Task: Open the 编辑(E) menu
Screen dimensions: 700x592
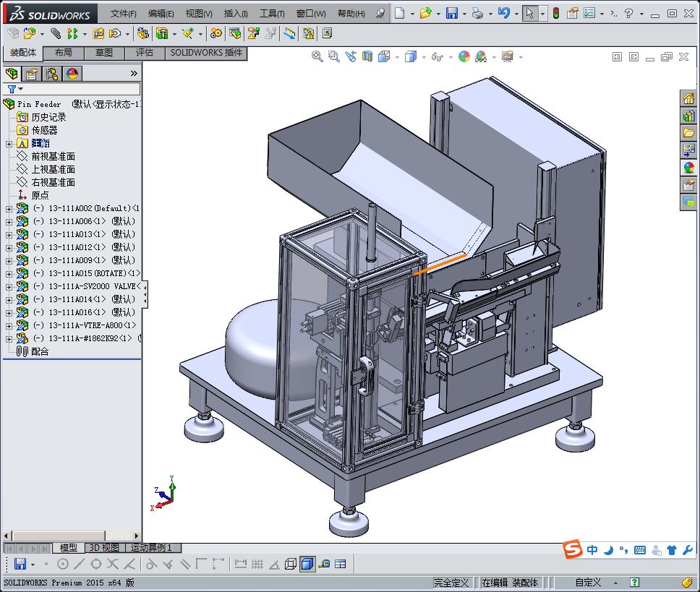Action: tap(161, 14)
